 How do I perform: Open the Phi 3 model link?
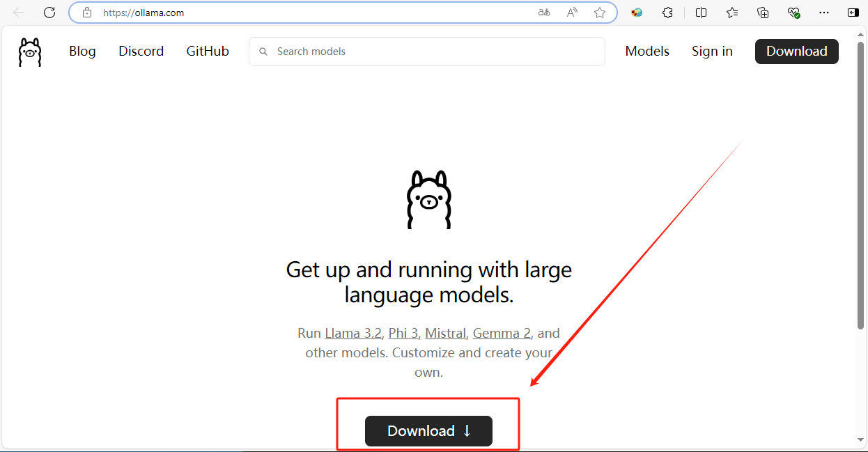coord(403,333)
